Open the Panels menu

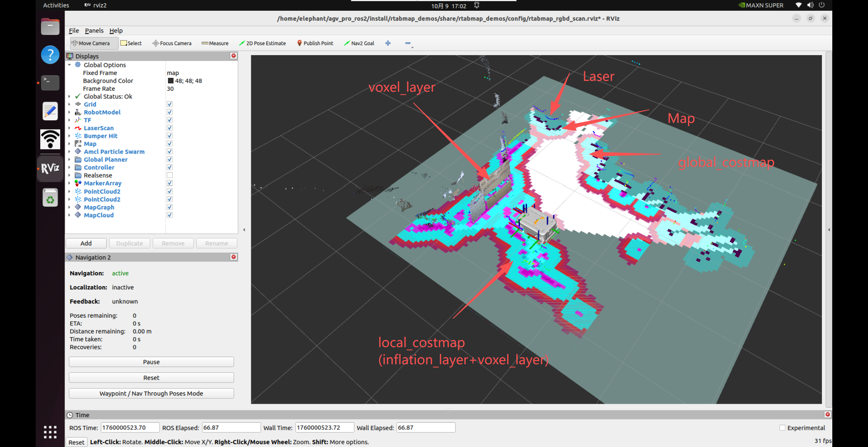[94, 31]
